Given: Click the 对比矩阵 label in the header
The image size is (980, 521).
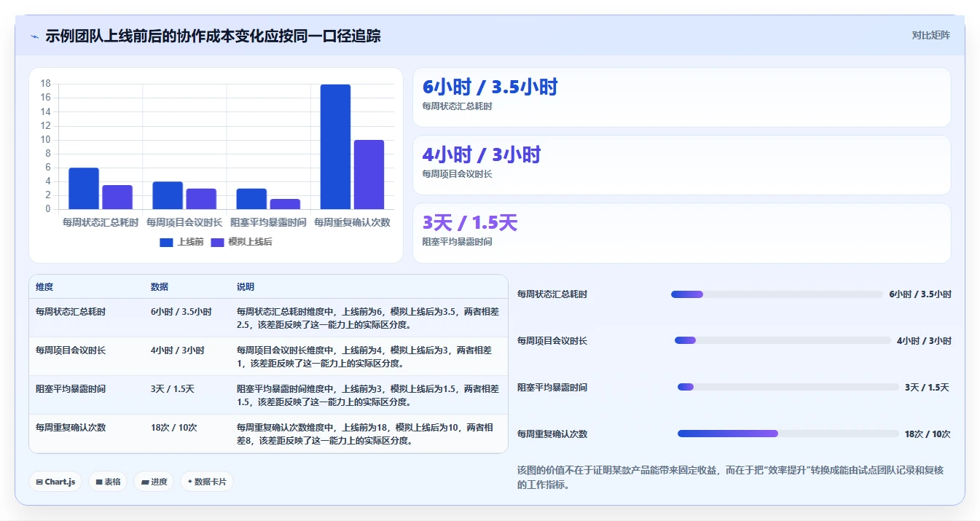Looking at the screenshot, I should pyautogui.click(x=931, y=35).
